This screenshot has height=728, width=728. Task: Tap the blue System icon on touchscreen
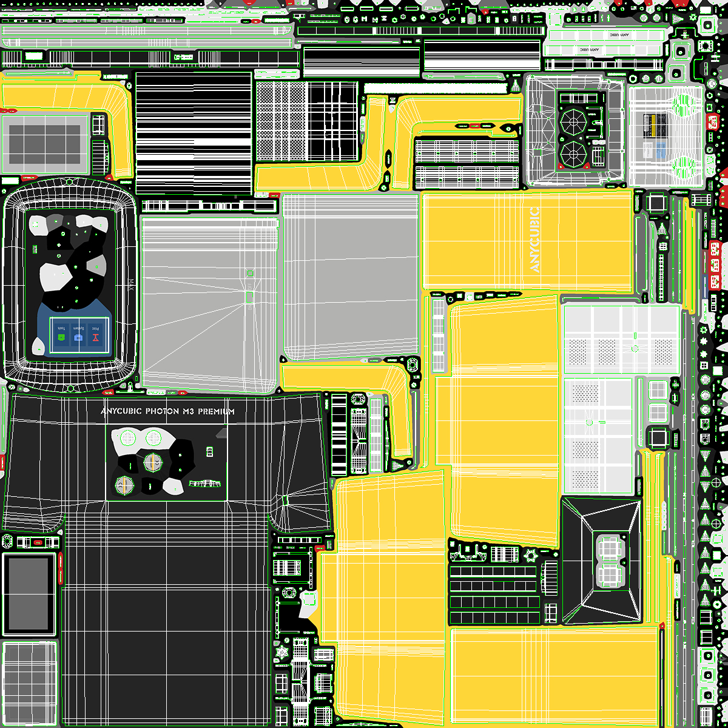tap(78, 337)
